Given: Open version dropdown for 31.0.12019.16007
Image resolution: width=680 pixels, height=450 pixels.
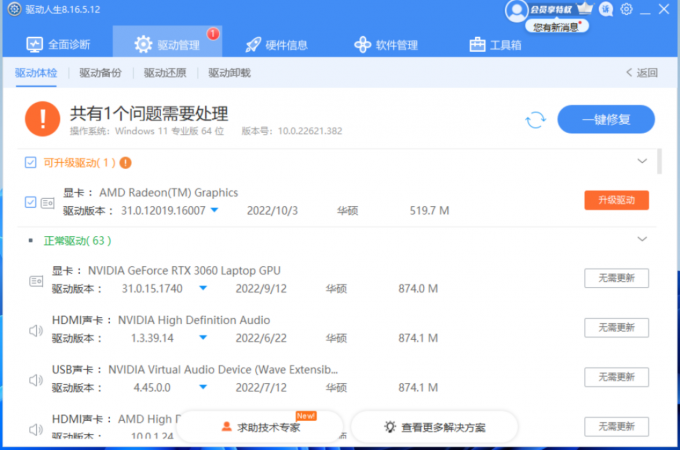Looking at the screenshot, I should (214, 210).
